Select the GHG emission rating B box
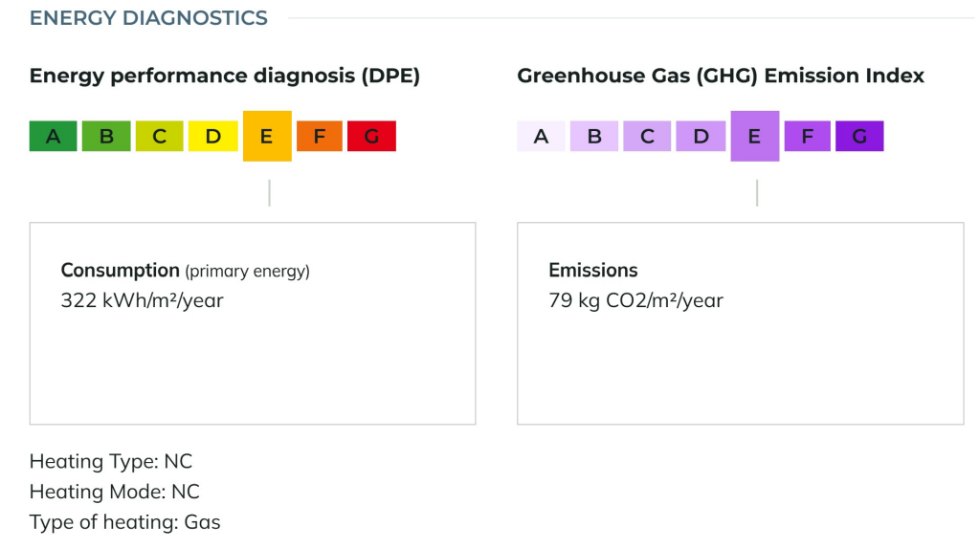980x549 pixels. tap(594, 136)
